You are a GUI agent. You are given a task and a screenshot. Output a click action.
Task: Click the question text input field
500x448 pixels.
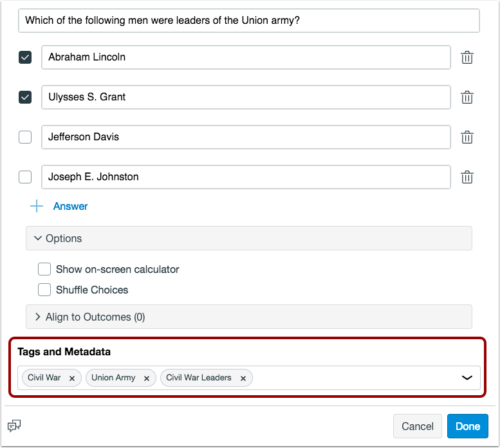pos(248,21)
